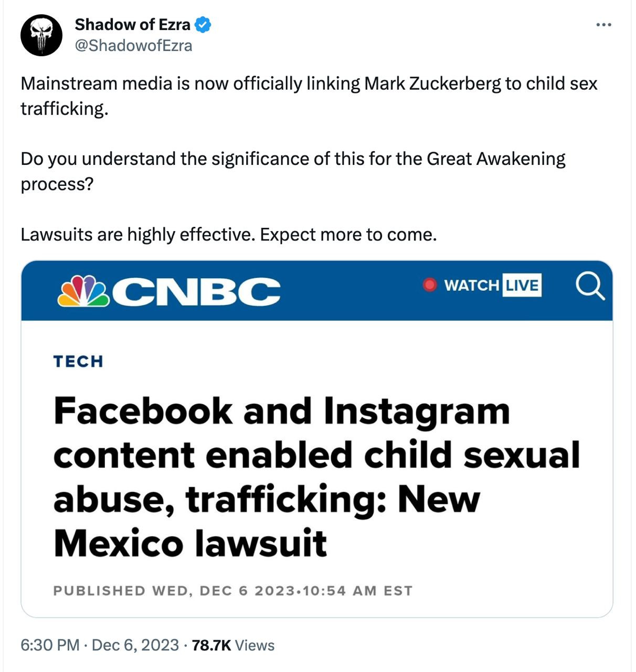The height and width of the screenshot is (672, 636).
Task: Open the @ShadowofEzra handle link
Action: (134, 46)
